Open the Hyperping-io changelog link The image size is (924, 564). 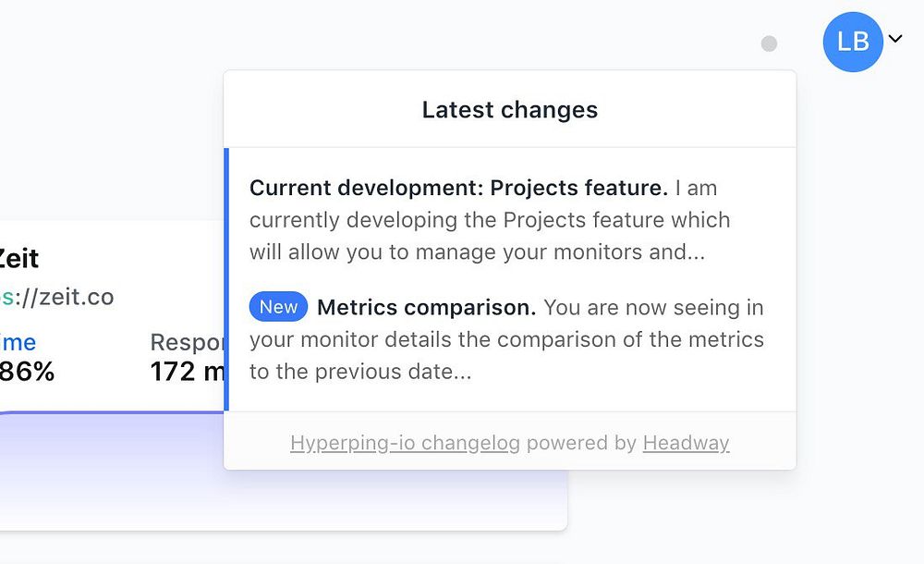[405, 443]
